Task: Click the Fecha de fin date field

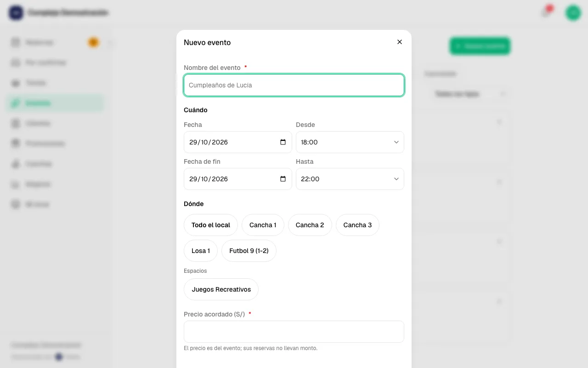Action: point(238,179)
